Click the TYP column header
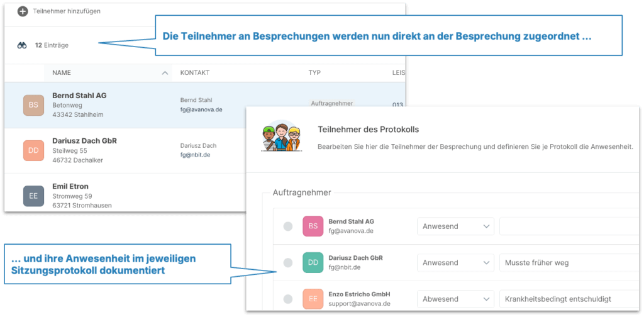The height and width of the screenshot is (317, 644). pyautogui.click(x=314, y=73)
